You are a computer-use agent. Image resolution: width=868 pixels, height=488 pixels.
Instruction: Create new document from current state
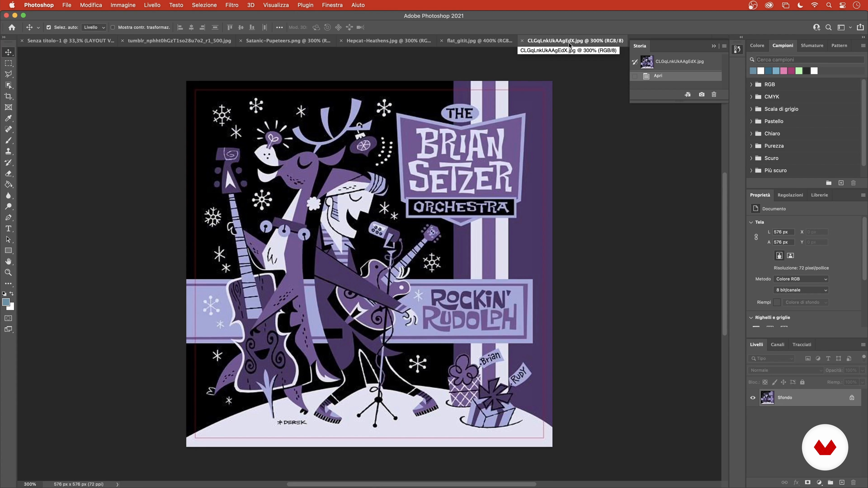pyautogui.click(x=688, y=95)
